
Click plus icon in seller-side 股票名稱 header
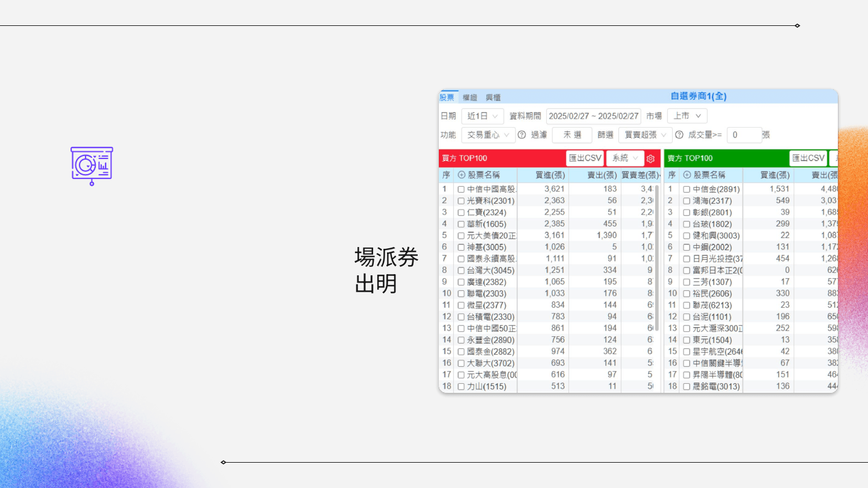click(687, 175)
